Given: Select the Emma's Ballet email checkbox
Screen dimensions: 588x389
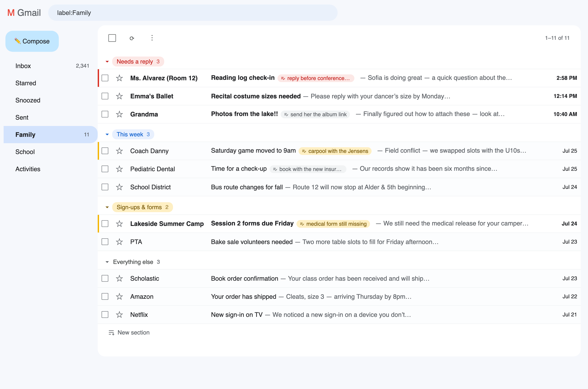Looking at the screenshot, I should (105, 96).
